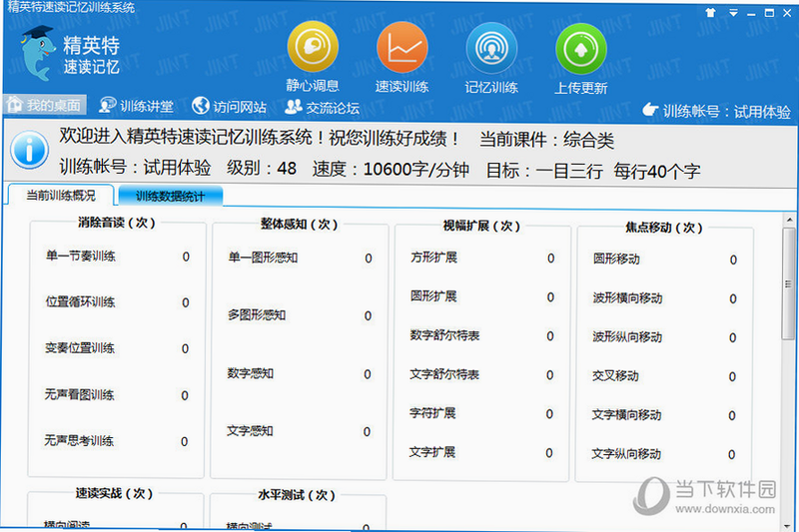Image resolution: width=799 pixels, height=532 pixels.
Task: Open 交流论坛 forum item
Action: 322,107
